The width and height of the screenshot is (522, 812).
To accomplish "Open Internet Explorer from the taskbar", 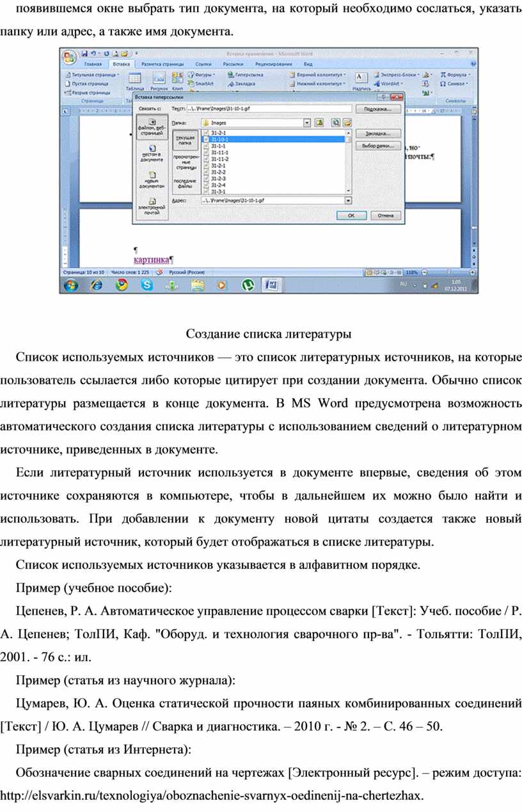I will coord(97,285).
